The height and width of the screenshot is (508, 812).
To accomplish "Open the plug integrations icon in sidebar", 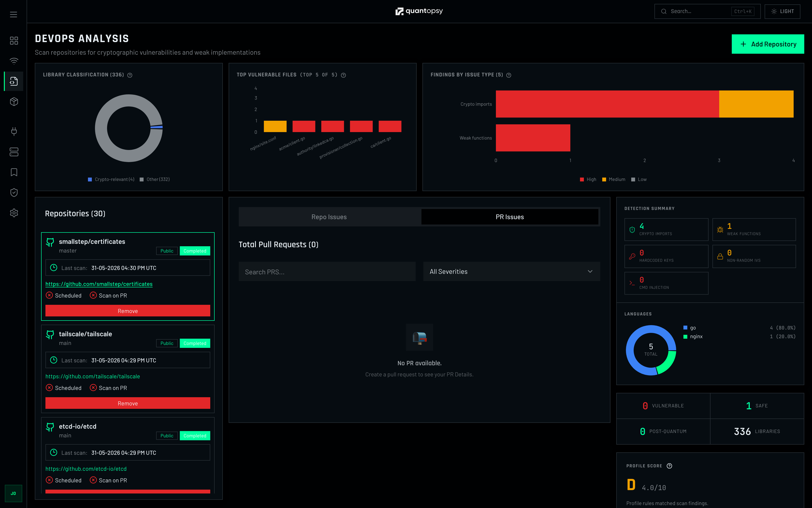I will click(x=14, y=131).
